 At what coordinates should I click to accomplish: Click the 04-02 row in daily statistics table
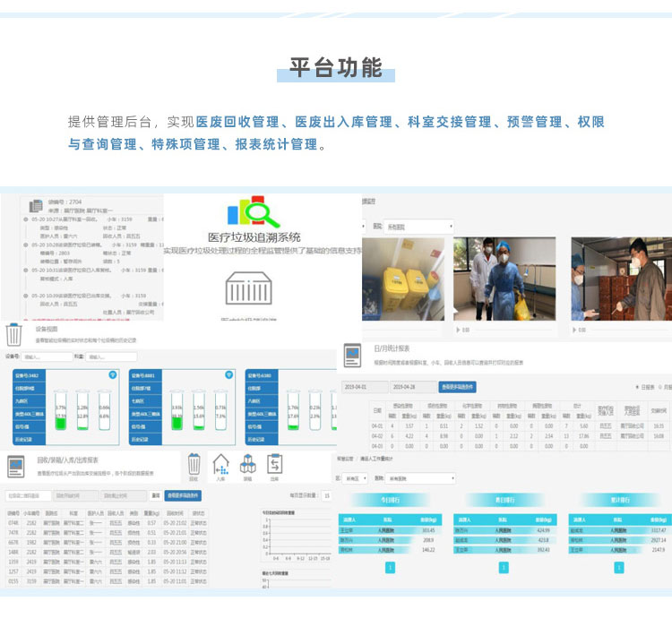click(x=519, y=436)
